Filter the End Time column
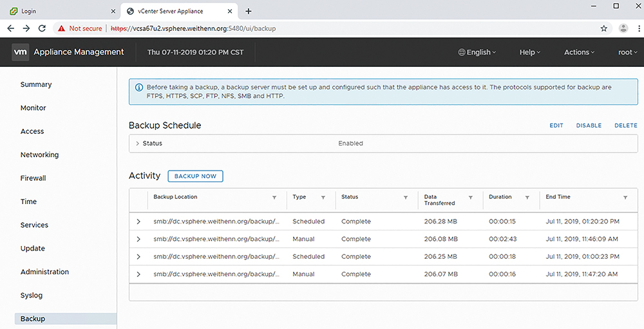The width and height of the screenshot is (644, 329). (625, 198)
